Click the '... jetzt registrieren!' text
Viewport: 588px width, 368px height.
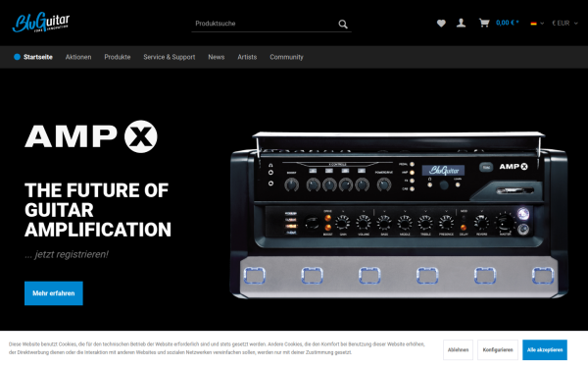point(67,254)
